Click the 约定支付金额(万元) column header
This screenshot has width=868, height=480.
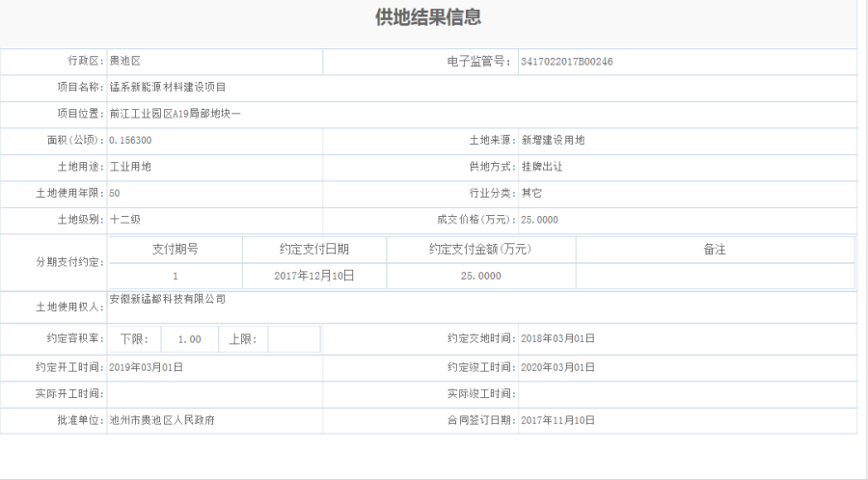point(480,249)
